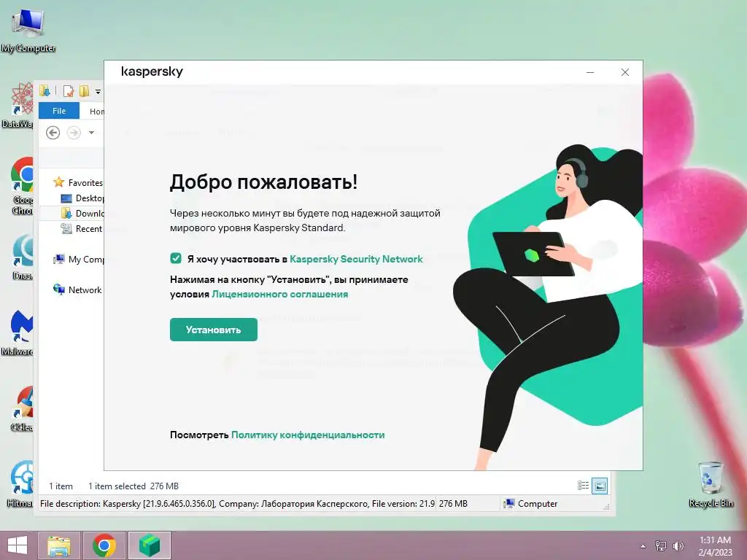Open the Windows Start button

pyautogui.click(x=18, y=545)
